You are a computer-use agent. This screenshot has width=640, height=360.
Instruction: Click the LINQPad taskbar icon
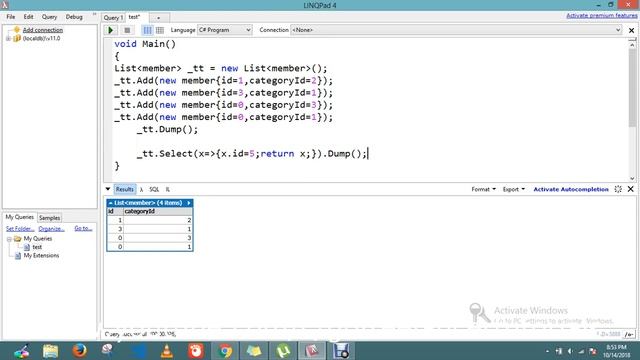pyautogui.click(x=312, y=351)
